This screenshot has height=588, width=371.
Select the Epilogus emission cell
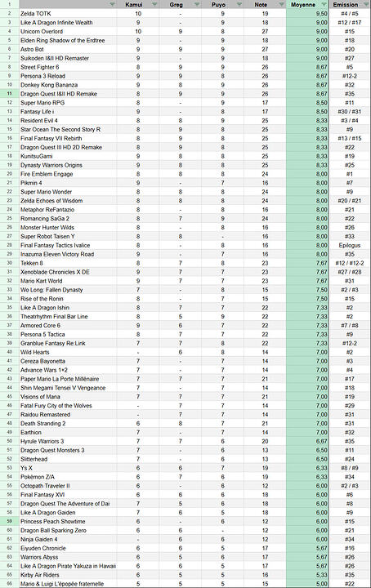[350, 245]
